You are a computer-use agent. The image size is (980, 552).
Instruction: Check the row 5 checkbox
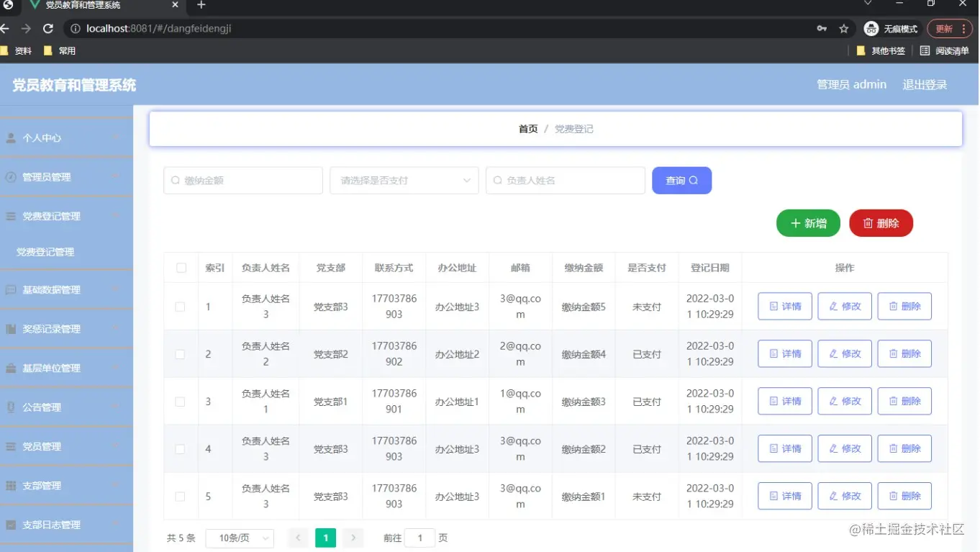pos(180,497)
